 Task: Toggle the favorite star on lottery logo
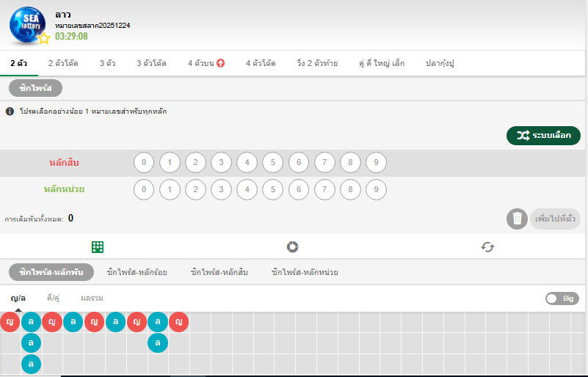(x=44, y=38)
